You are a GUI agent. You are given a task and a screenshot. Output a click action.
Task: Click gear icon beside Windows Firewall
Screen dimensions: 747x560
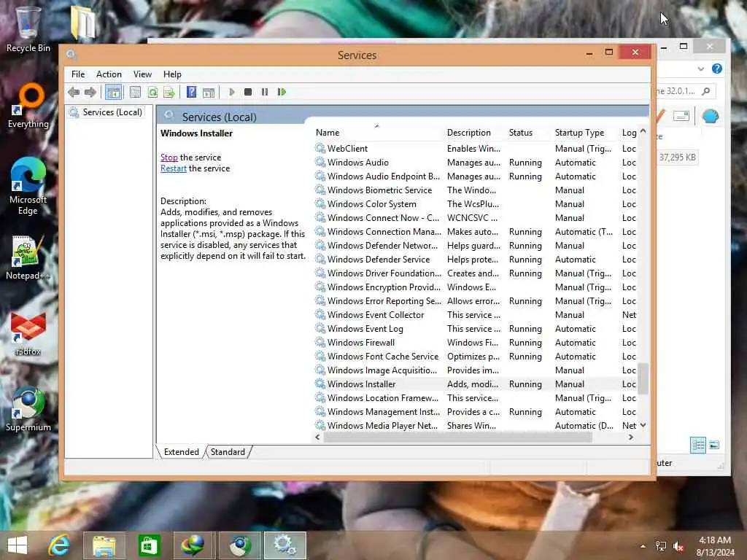pos(320,343)
